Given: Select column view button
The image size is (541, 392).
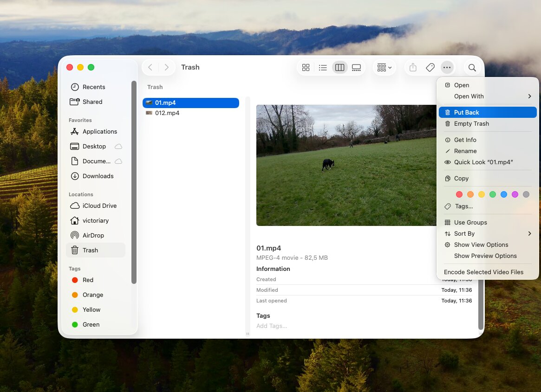Looking at the screenshot, I should pyautogui.click(x=339, y=68).
